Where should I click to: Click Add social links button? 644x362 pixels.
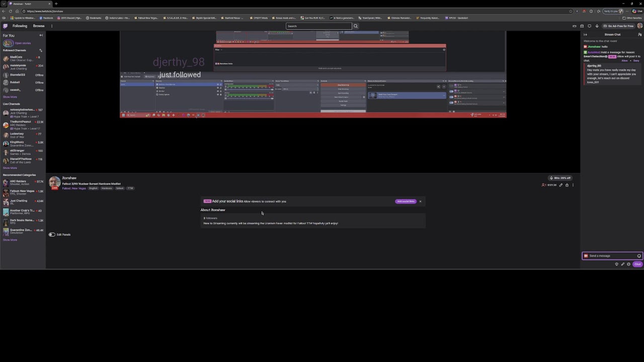point(406,202)
